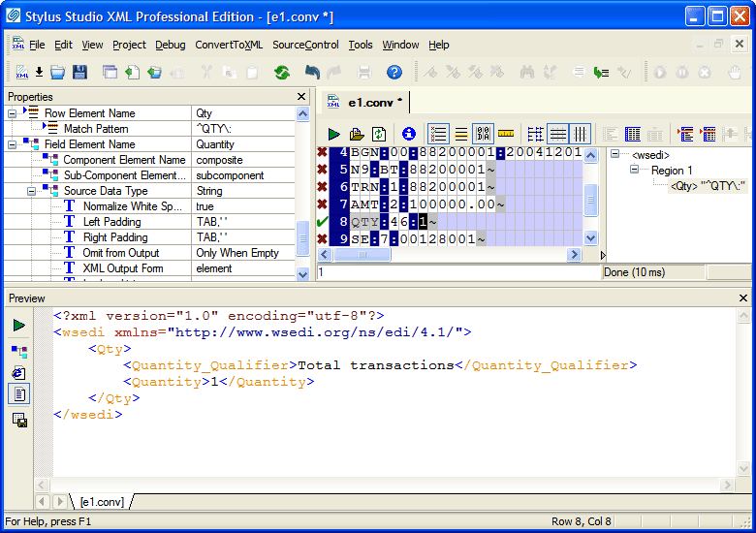Click the Preview pane green run arrow
This screenshot has width=756, height=533.
tap(18, 326)
